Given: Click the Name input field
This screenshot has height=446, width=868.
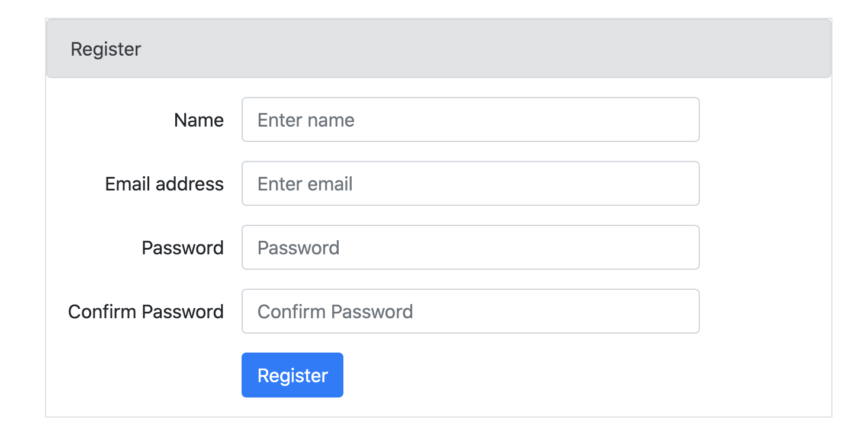Looking at the screenshot, I should (470, 119).
